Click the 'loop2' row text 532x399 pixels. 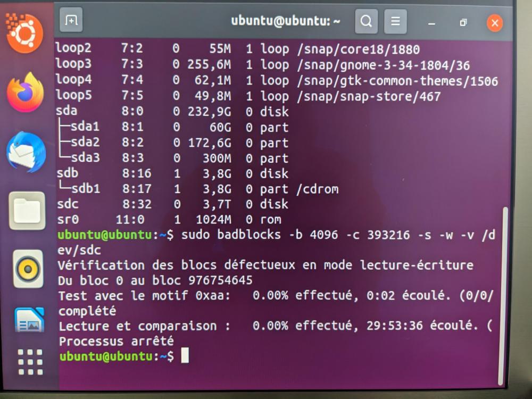(x=237, y=48)
